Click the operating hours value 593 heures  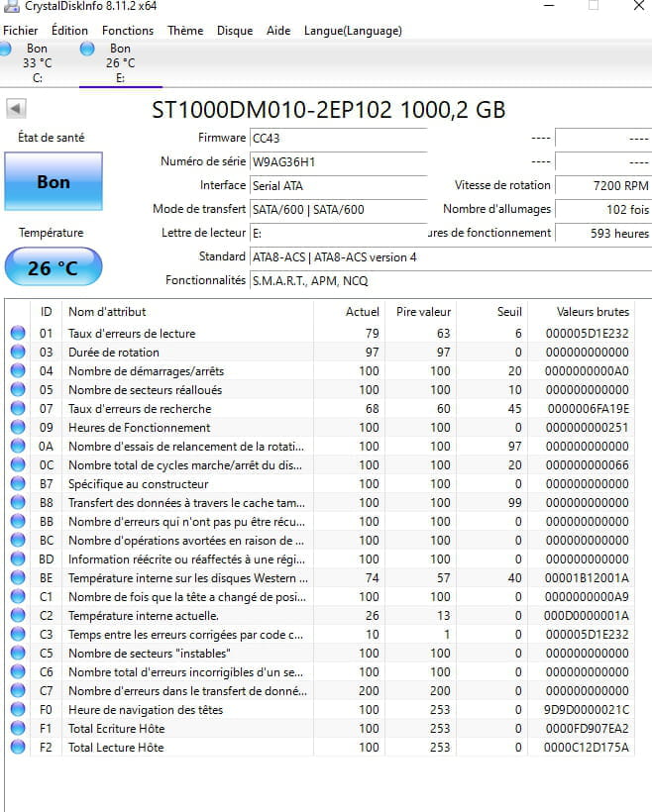[x=603, y=234]
